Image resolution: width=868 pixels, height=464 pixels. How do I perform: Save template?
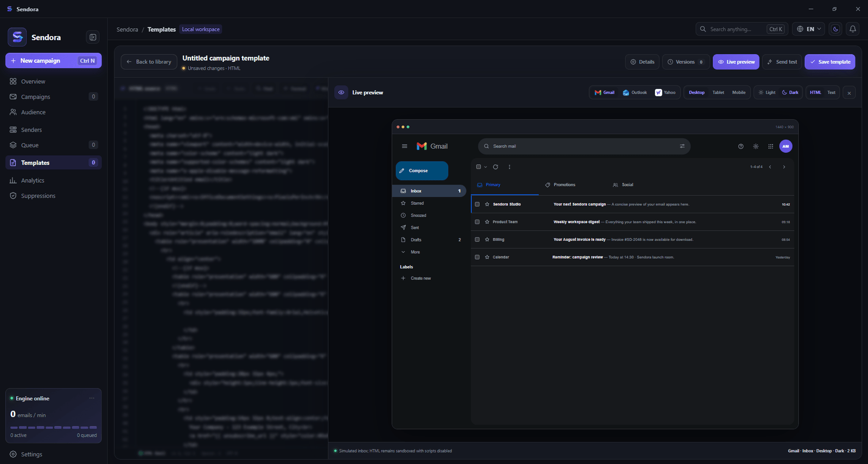[830, 62]
